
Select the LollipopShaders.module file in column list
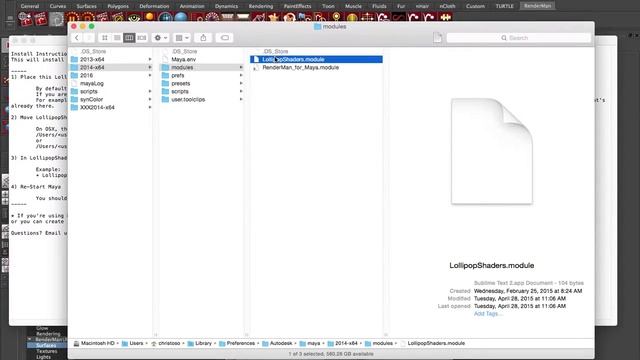(x=316, y=59)
